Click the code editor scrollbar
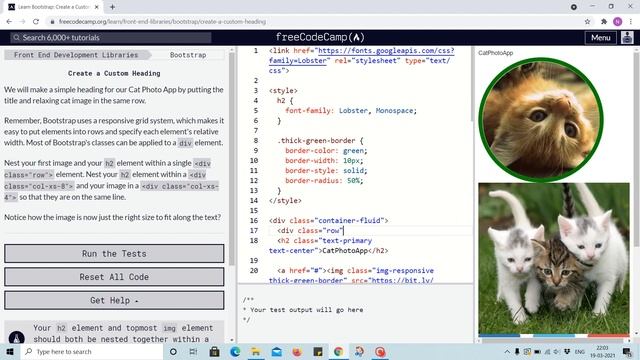640x360 pixels. [471, 84]
